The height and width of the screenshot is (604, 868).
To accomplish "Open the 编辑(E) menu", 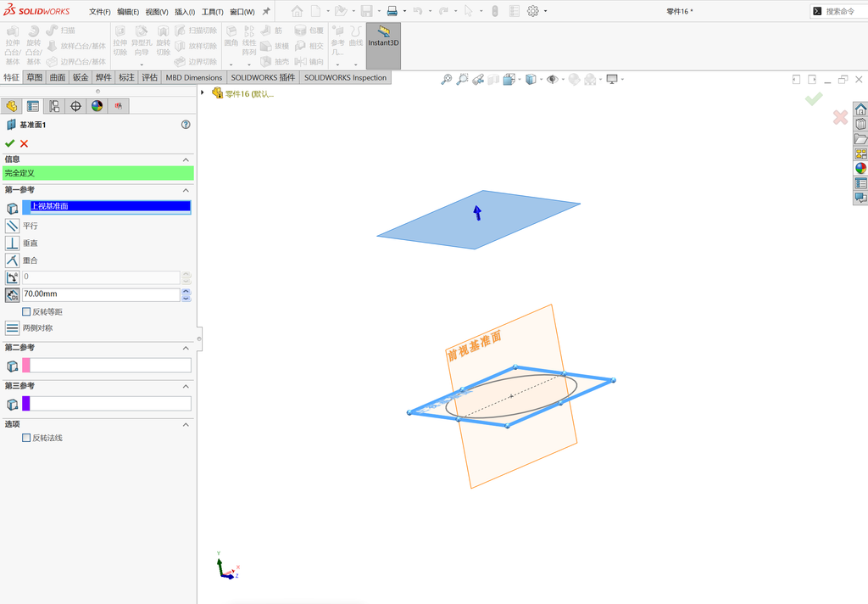I will coord(128,12).
